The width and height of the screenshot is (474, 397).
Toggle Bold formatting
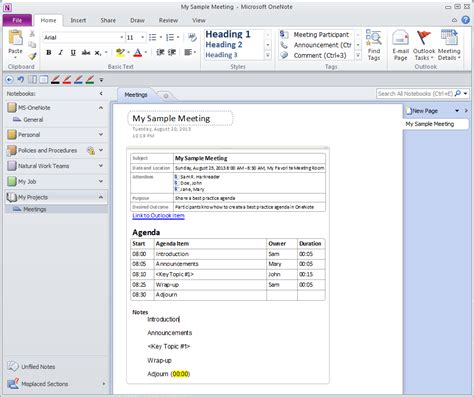click(49, 52)
